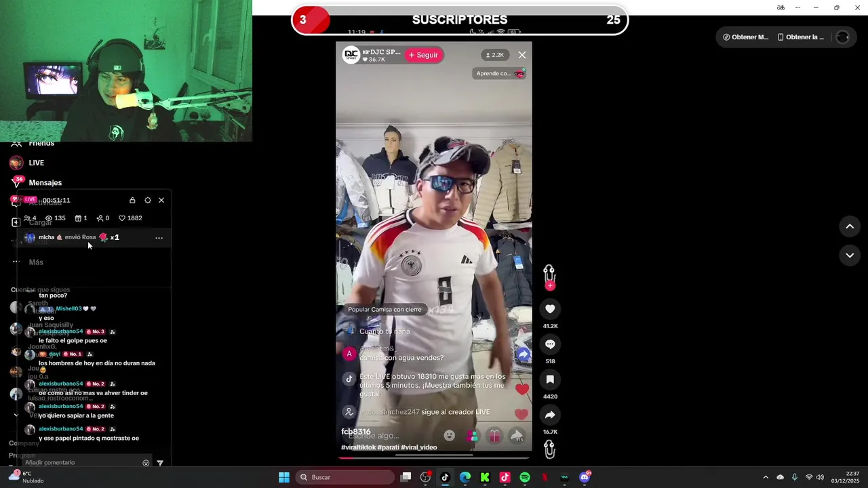Click the gift counter showing 1

click(81, 218)
